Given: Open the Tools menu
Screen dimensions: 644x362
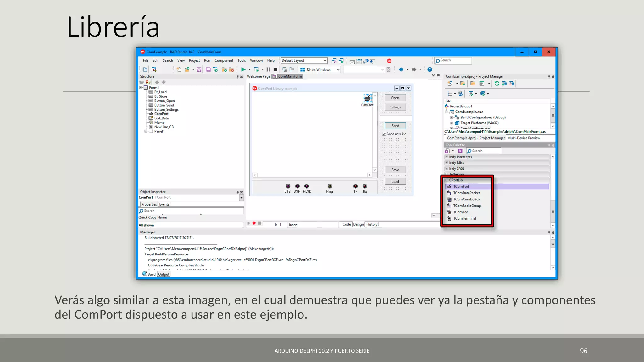Looking at the screenshot, I should coord(241,60).
